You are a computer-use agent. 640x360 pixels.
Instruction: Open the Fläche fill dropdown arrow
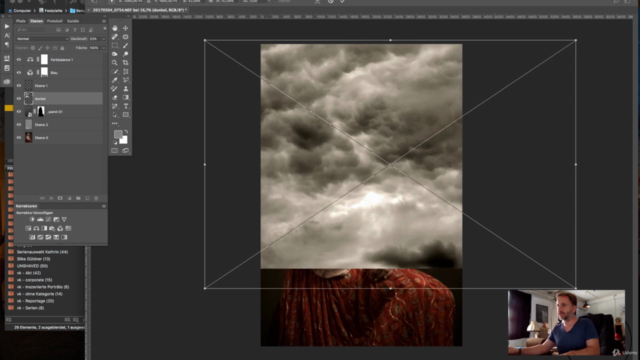point(104,48)
